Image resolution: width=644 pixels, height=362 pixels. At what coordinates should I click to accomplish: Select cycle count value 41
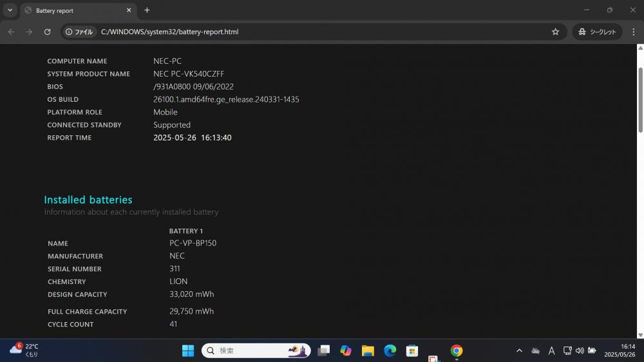coord(173,324)
